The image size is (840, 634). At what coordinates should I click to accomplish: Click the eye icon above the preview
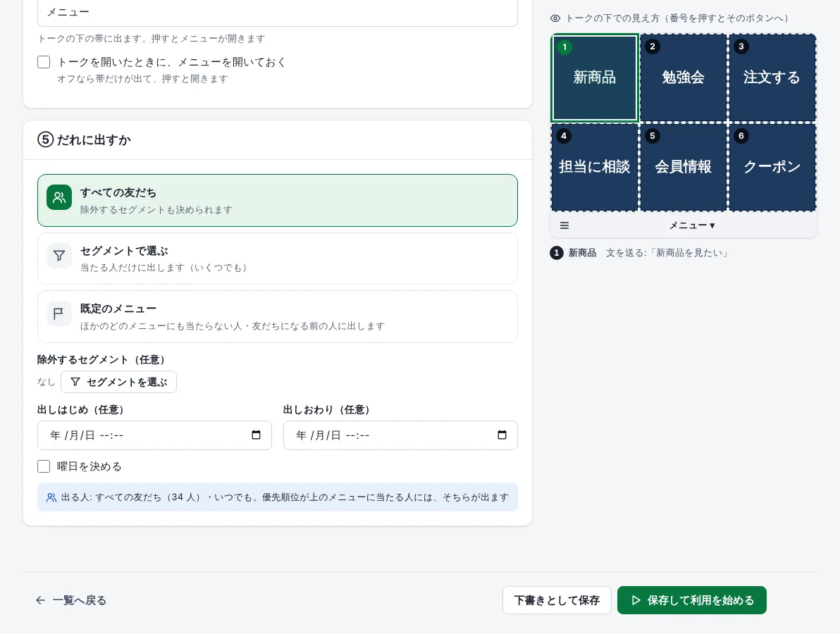555,18
